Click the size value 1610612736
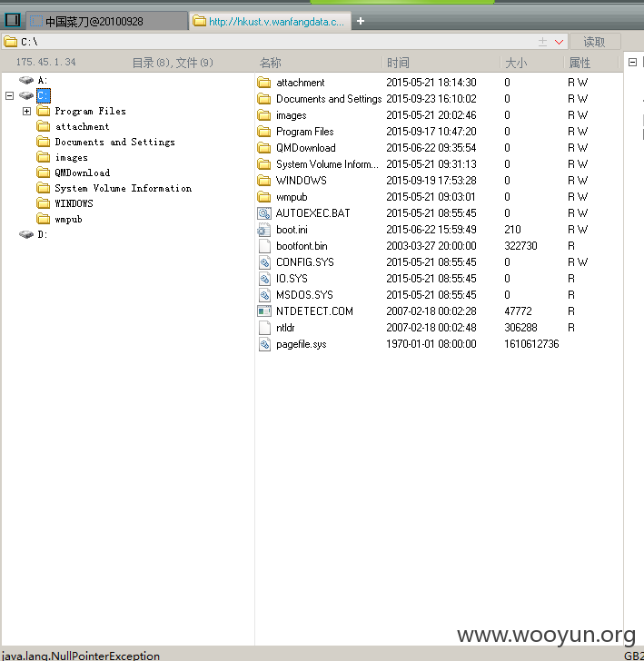Viewport: 644px width, 661px height. (531, 344)
